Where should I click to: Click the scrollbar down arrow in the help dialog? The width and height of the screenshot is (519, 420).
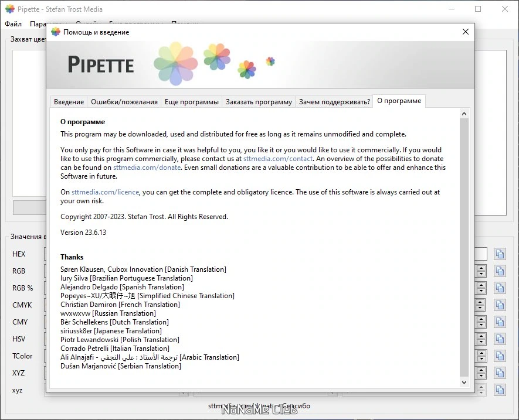click(x=464, y=382)
